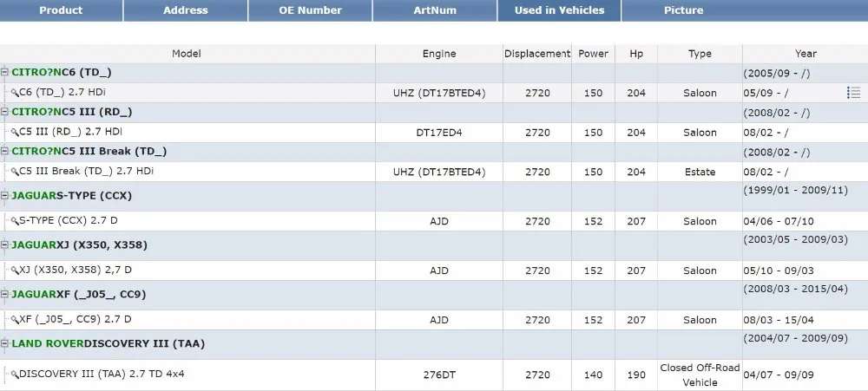Select the DISCOVERY III (TAA) 2.7 TD 4x4 model
This screenshot has height=391, width=868.
[x=102, y=374]
